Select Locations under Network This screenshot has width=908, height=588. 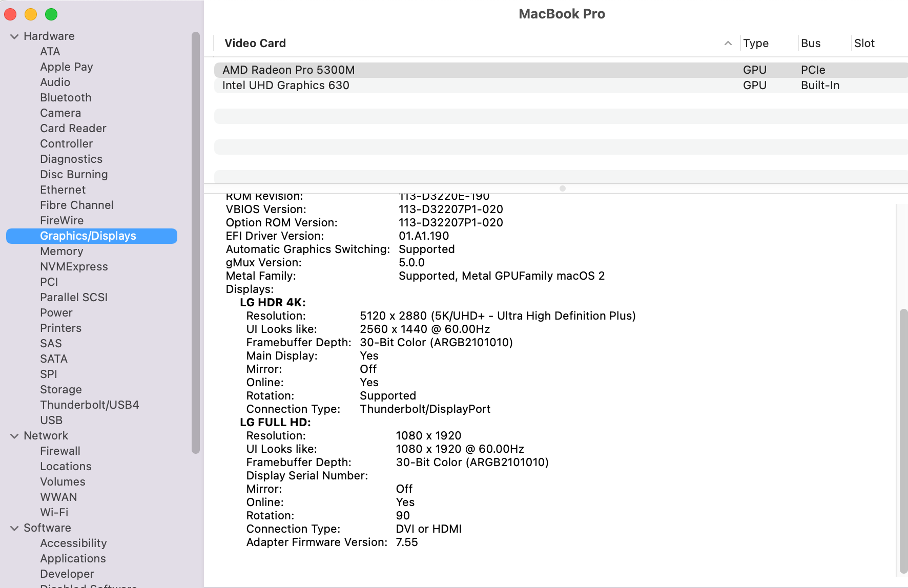coord(66,467)
